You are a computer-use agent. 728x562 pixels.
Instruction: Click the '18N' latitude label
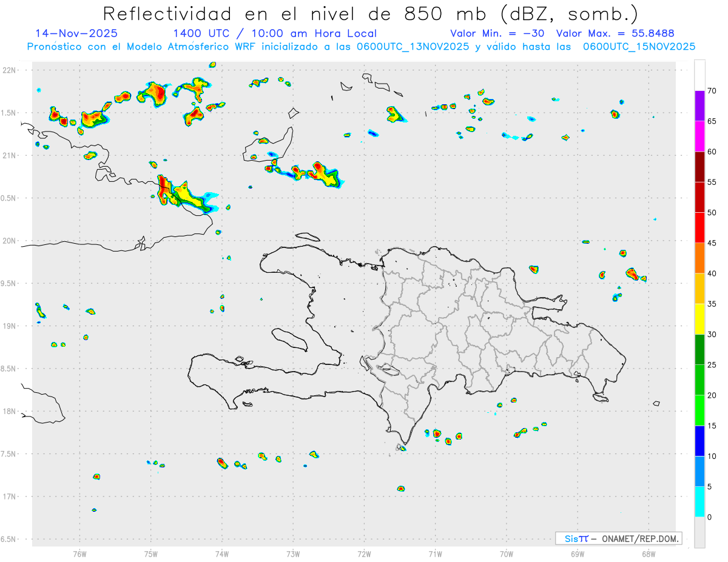coord(9,411)
